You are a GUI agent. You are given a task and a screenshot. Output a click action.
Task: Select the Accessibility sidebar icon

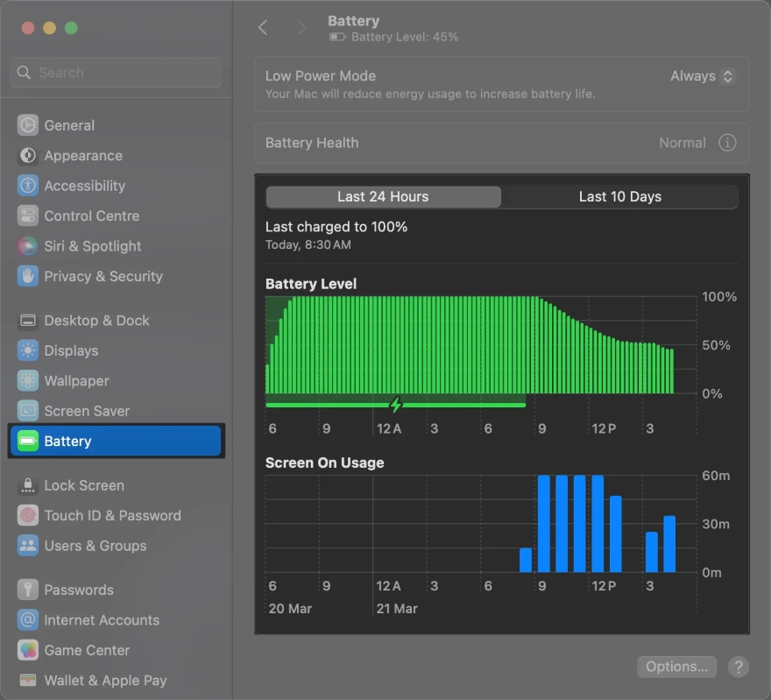(x=70, y=186)
